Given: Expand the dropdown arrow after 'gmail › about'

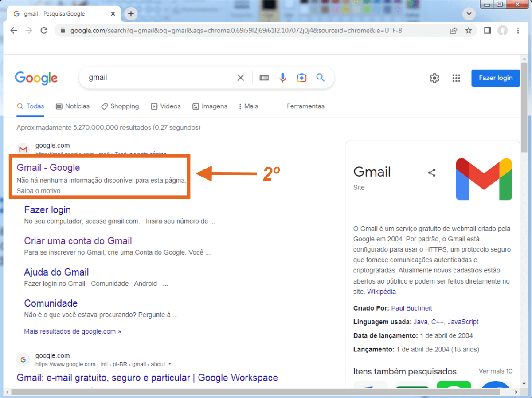Looking at the screenshot, I should [169, 364].
